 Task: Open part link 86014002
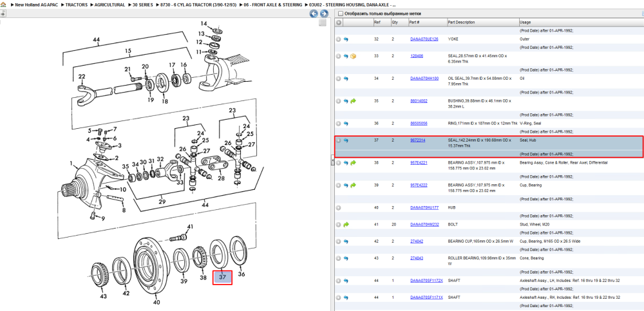pos(419,100)
